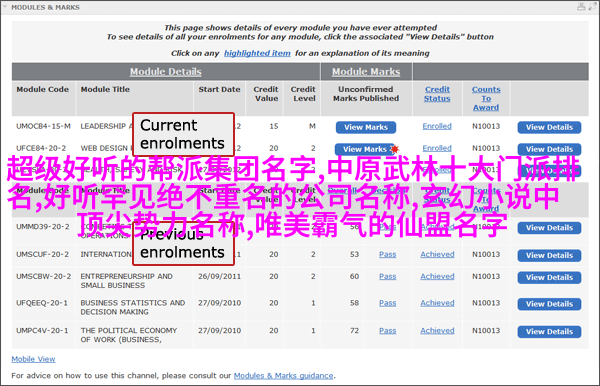The height and width of the screenshot is (386, 600).
Task: Open View Details for UFCE84-20-2
Action: coord(549,149)
